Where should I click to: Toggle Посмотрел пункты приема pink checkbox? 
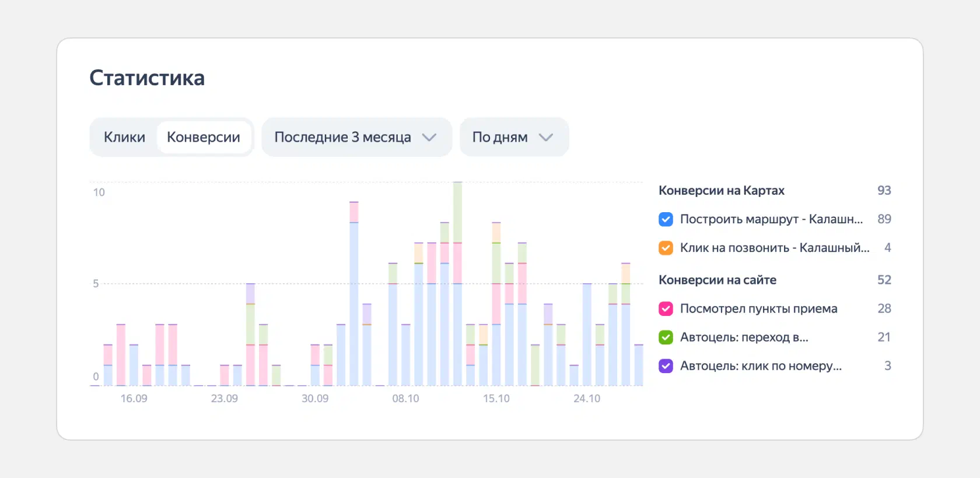point(666,308)
